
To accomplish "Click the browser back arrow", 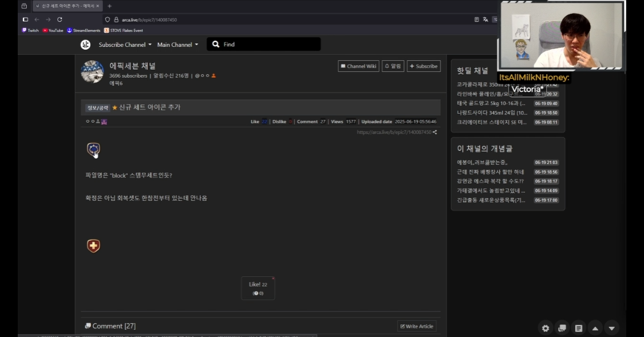I will click(x=37, y=19).
